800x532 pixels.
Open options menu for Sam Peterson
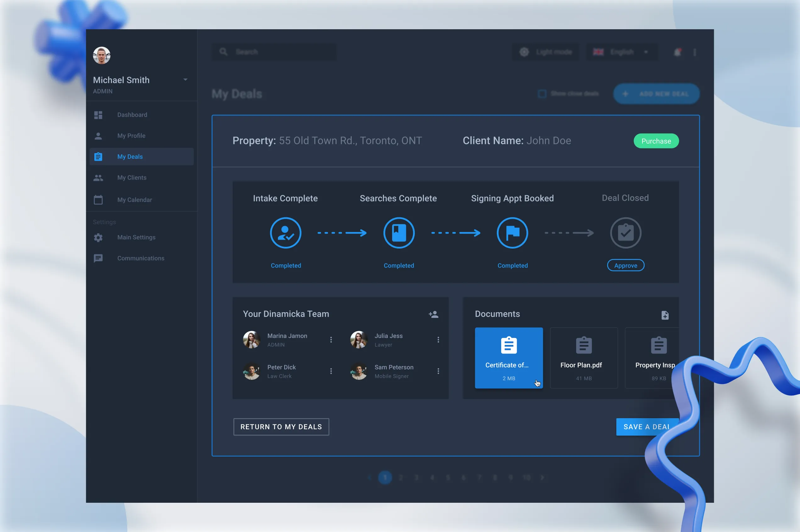point(438,371)
